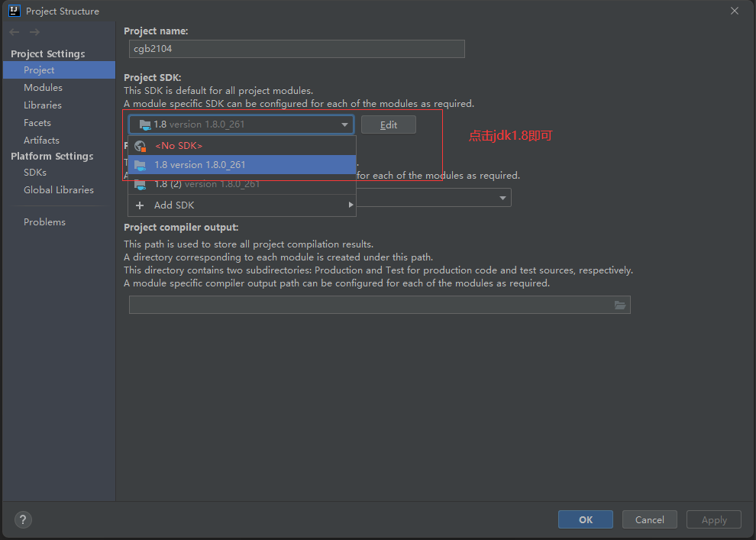Viewport: 756px width, 540px height.
Task: Confirm with the OK button
Action: point(585,519)
